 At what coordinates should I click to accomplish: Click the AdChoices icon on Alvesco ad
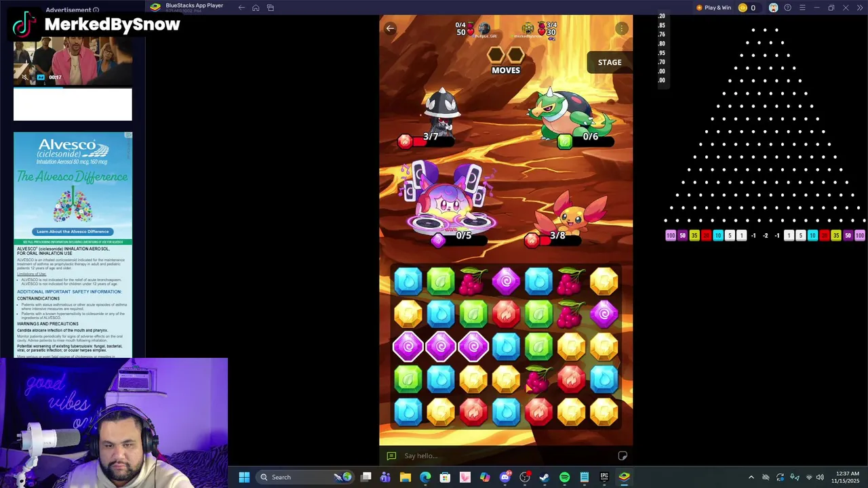128,136
